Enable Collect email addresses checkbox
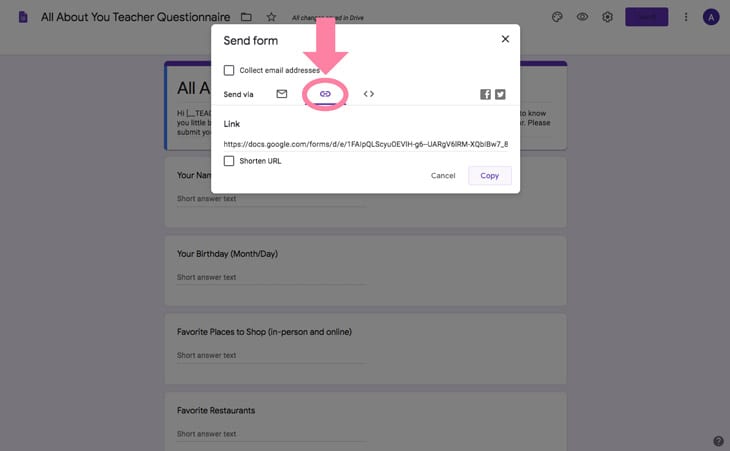This screenshot has height=451, width=730. coord(229,70)
